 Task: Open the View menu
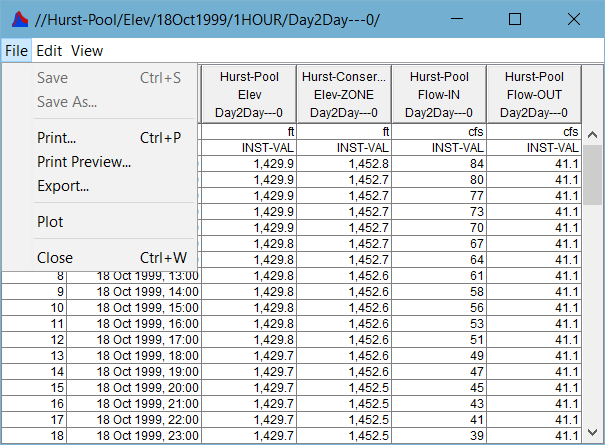[87, 50]
